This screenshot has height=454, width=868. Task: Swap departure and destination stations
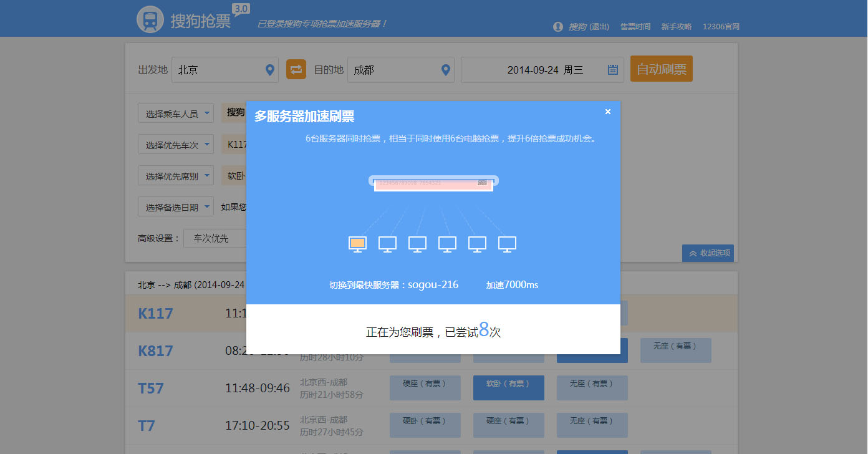[x=296, y=69]
